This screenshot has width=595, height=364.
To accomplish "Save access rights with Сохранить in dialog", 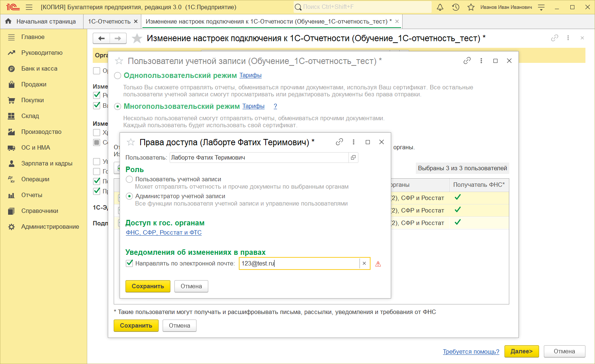I will point(148,286).
